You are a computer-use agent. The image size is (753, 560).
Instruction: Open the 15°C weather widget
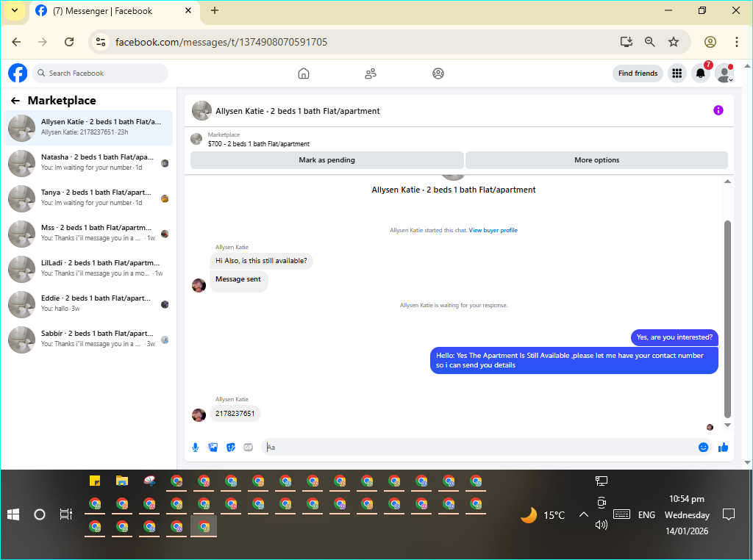(x=543, y=515)
